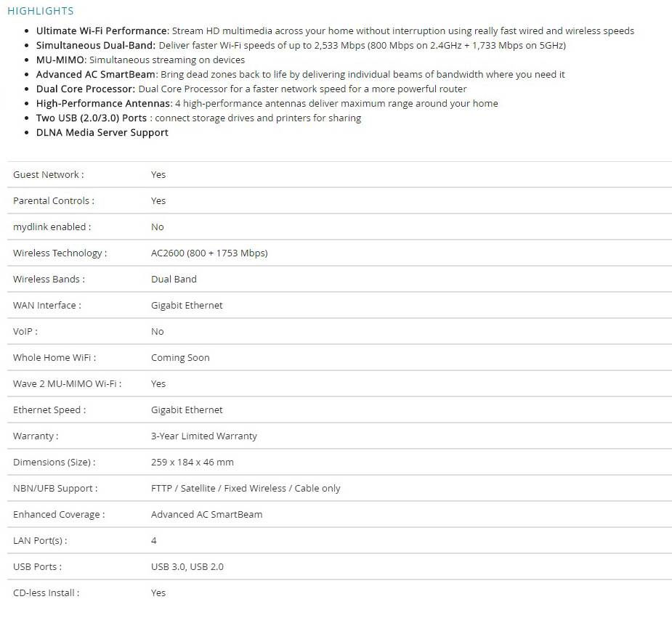Click the Wave 2 MU-MIMO Wi-Fi label
Image resolution: width=672 pixels, height=623 pixels.
pos(67,383)
